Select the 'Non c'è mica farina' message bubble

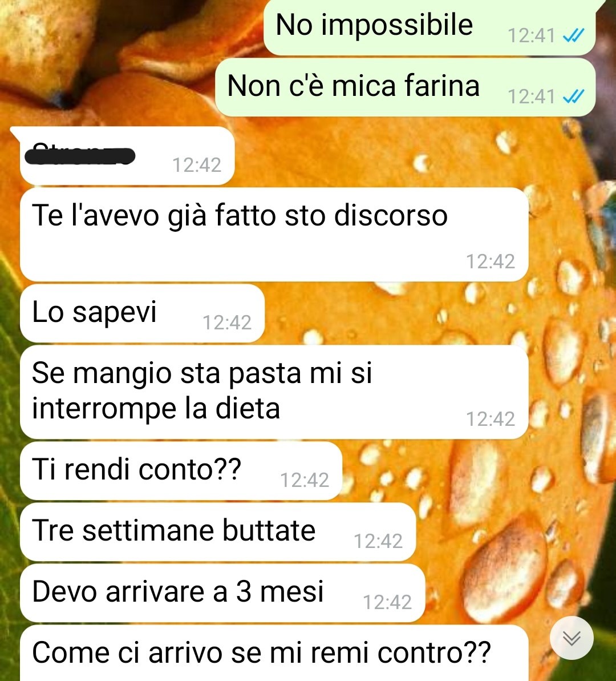[x=405, y=87]
